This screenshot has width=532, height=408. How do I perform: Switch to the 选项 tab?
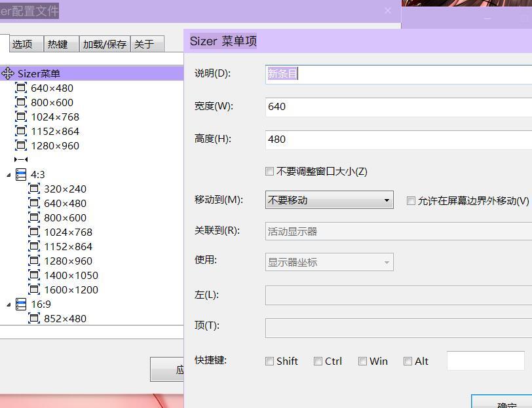pyautogui.click(x=26, y=44)
